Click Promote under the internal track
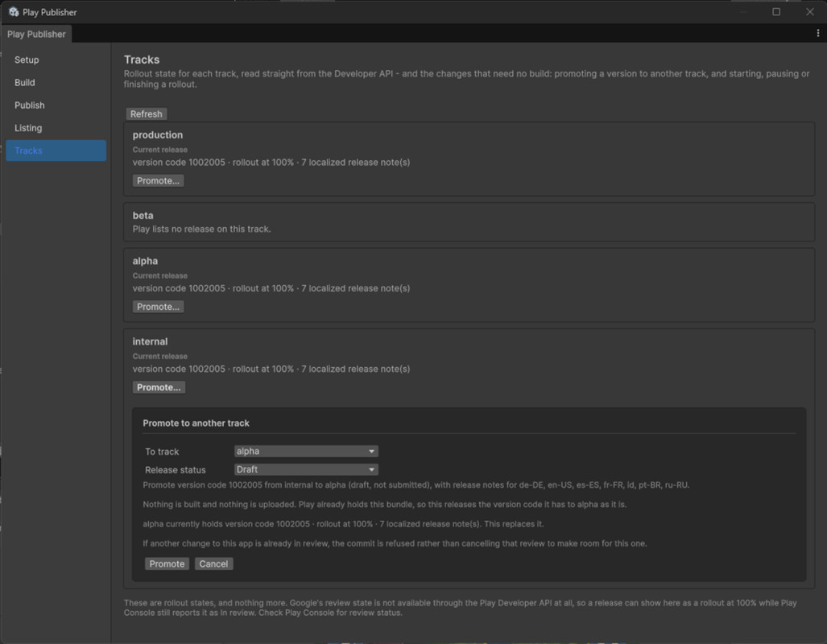Image resolution: width=827 pixels, height=644 pixels. (x=158, y=387)
